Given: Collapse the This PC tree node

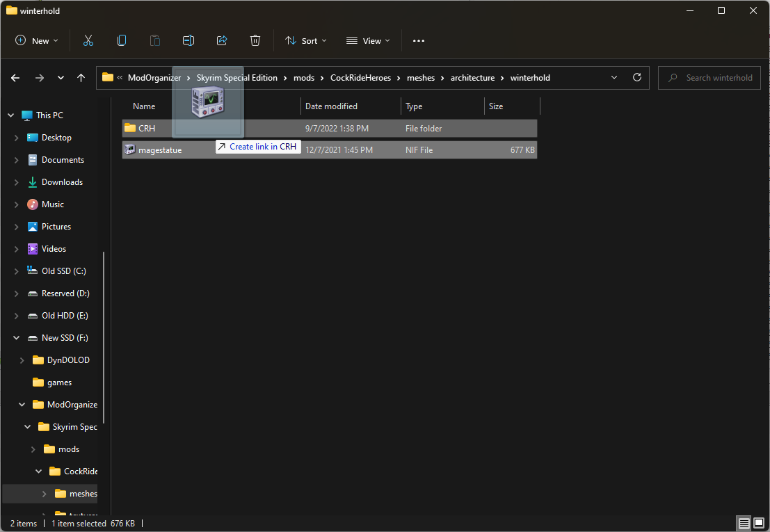Looking at the screenshot, I should (11, 115).
